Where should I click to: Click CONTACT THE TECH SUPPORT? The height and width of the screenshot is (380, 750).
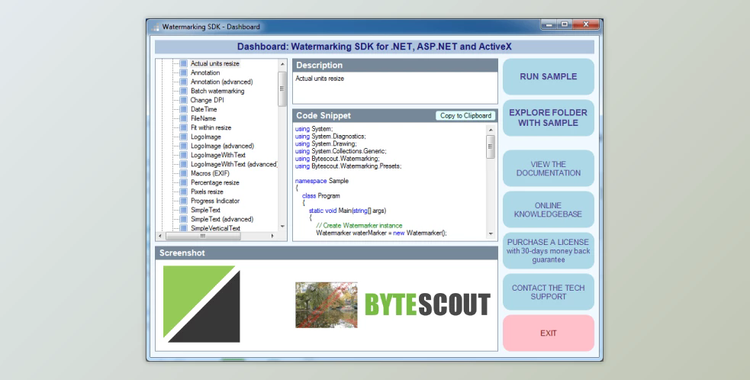click(x=548, y=292)
